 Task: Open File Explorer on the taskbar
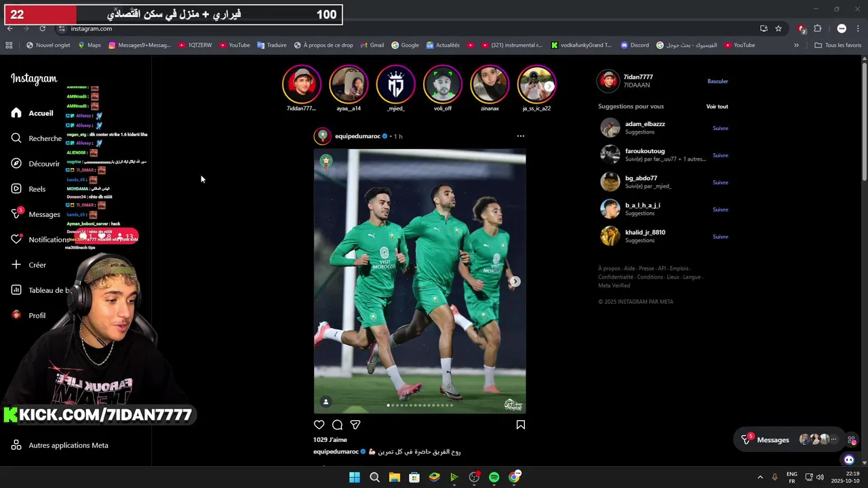pyautogui.click(x=394, y=477)
